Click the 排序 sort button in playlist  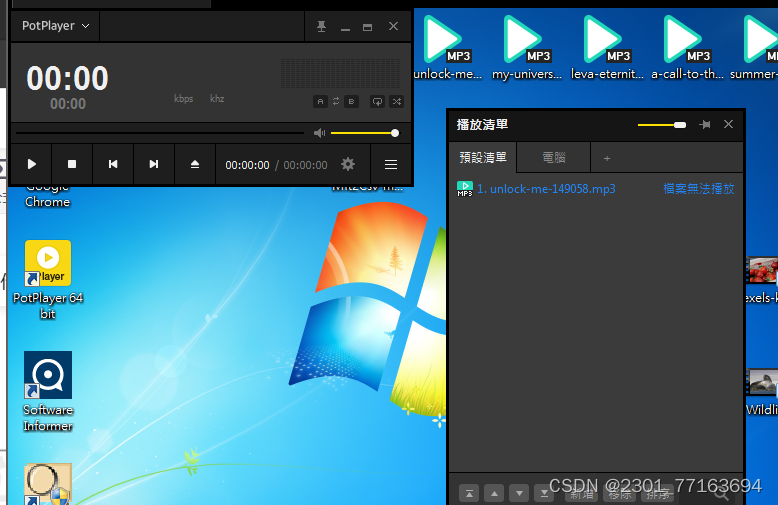[657, 494]
